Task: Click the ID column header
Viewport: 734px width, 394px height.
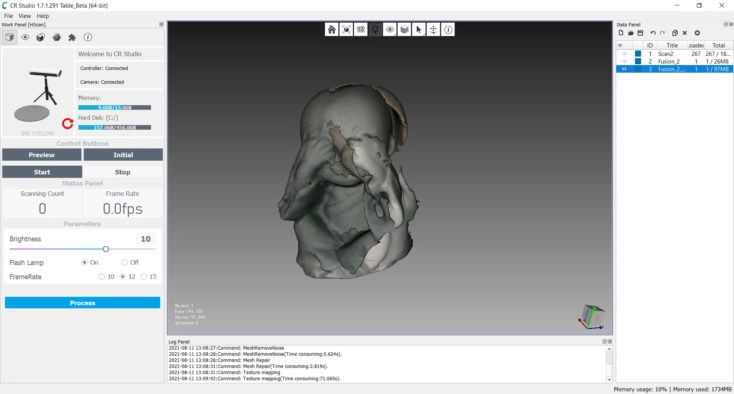Action: click(650, 45)
